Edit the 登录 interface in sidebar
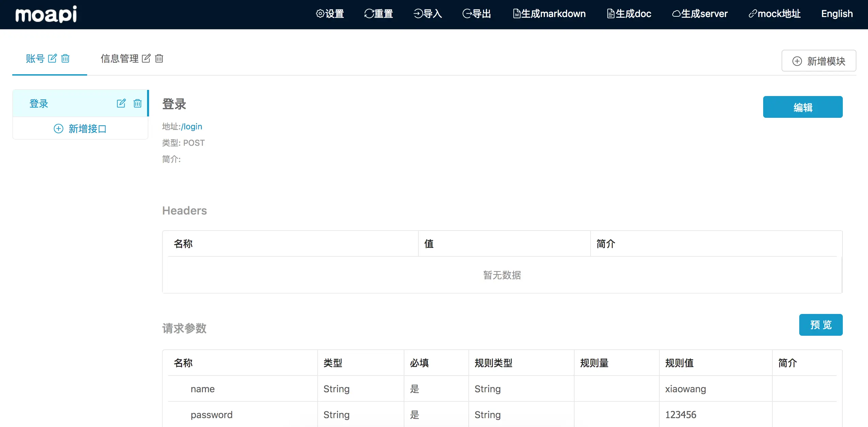The width and height of the screenshot is (868, 427). click(x=121, y=103)
